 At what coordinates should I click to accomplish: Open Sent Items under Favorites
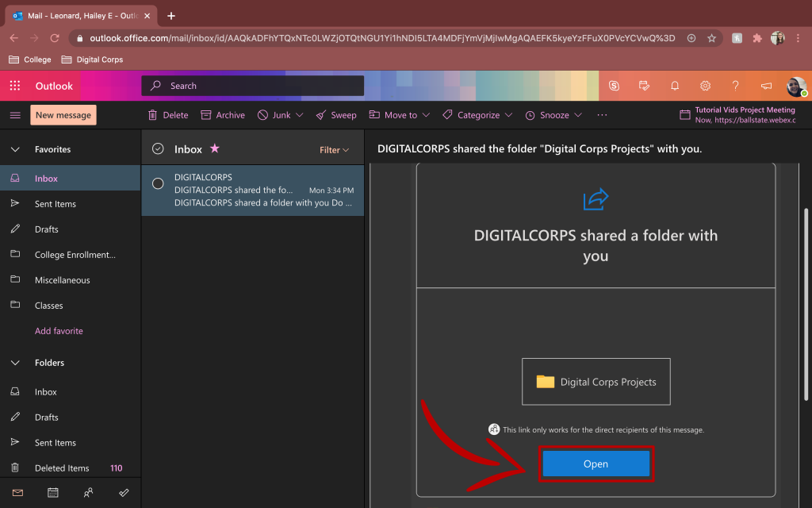point(56,204)
